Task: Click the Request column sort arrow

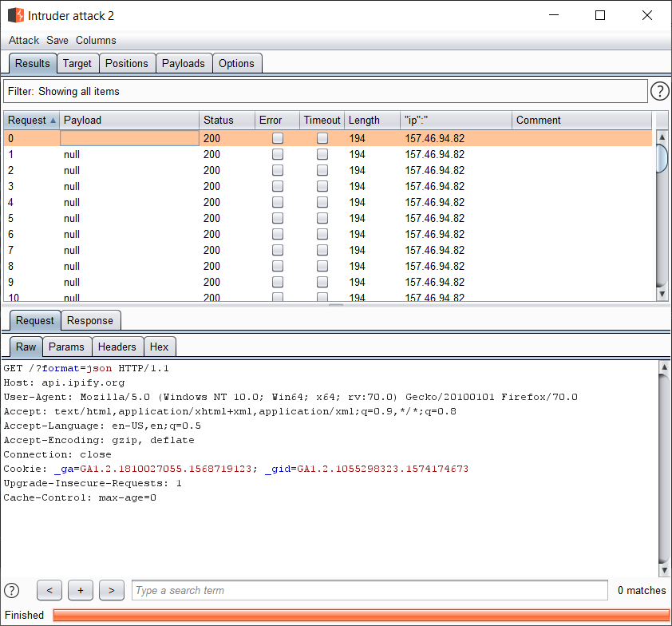Action: click(53, 121)
